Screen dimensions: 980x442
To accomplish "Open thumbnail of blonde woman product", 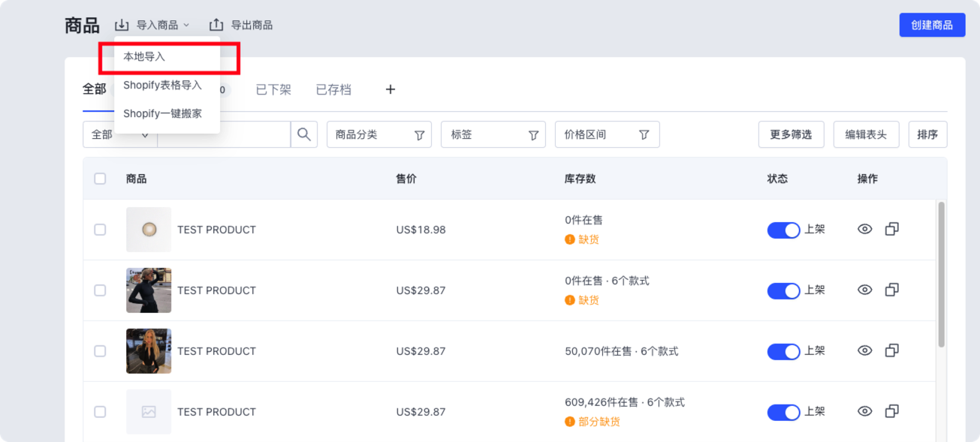I will point(149,351).
